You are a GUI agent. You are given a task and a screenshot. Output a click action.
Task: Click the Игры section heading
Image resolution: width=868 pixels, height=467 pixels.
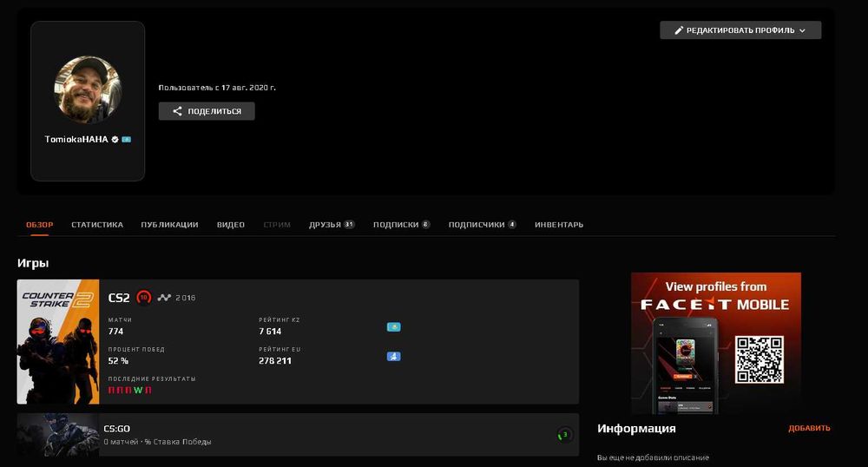tap(33, 263)
